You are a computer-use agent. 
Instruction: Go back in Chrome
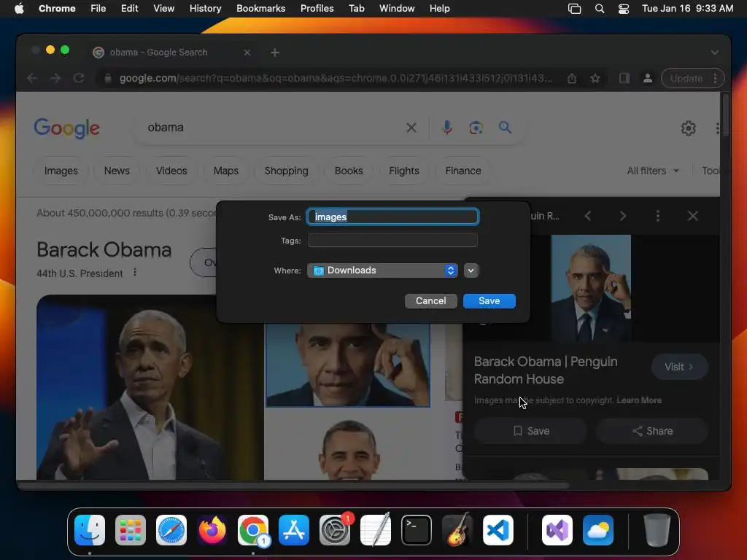[x=32, y=78]
